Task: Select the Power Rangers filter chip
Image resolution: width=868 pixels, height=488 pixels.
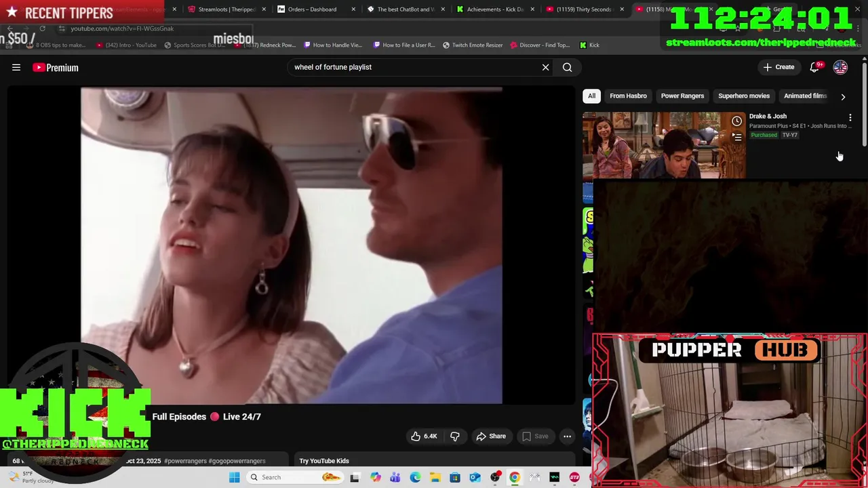Action: pos(682,96)
